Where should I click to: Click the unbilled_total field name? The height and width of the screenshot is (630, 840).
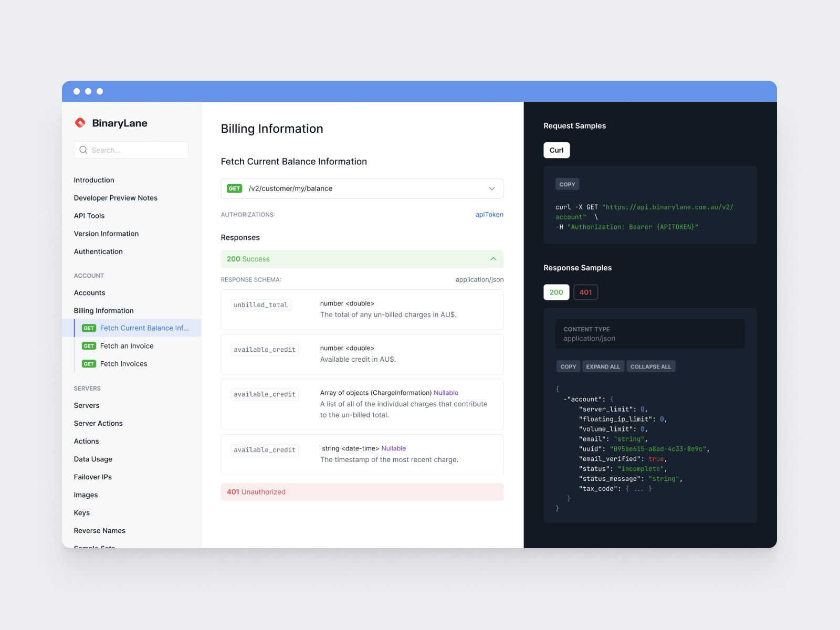click(x=261, y=305)
